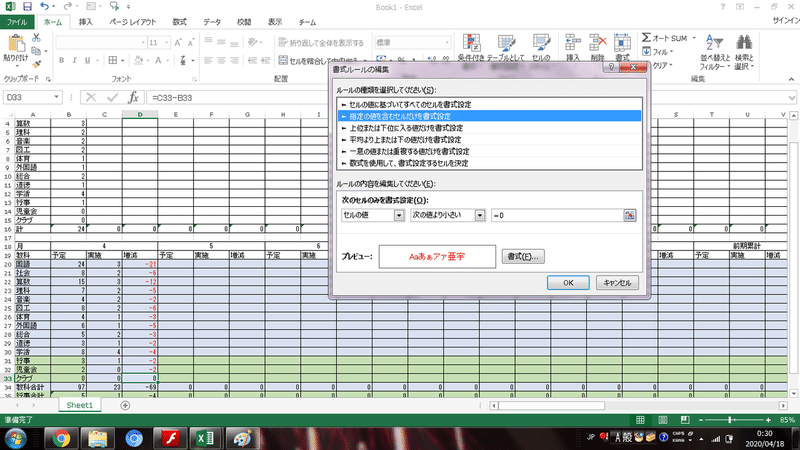Open the Name Box dropdown for D33
Screen dimensions: 800x450
[x=56, y=97]
